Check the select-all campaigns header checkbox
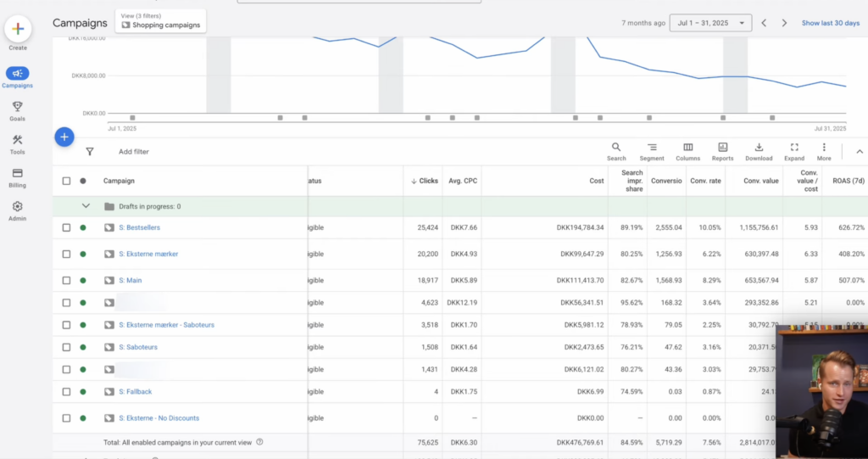This screenshot has width=868, height=459. coord(67,181)
